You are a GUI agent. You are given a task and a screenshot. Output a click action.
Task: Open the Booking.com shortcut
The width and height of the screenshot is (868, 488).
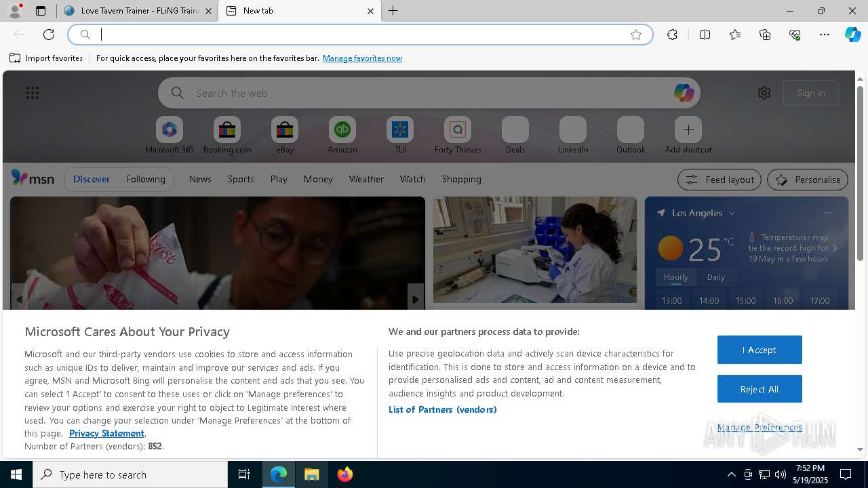(227, 135)
